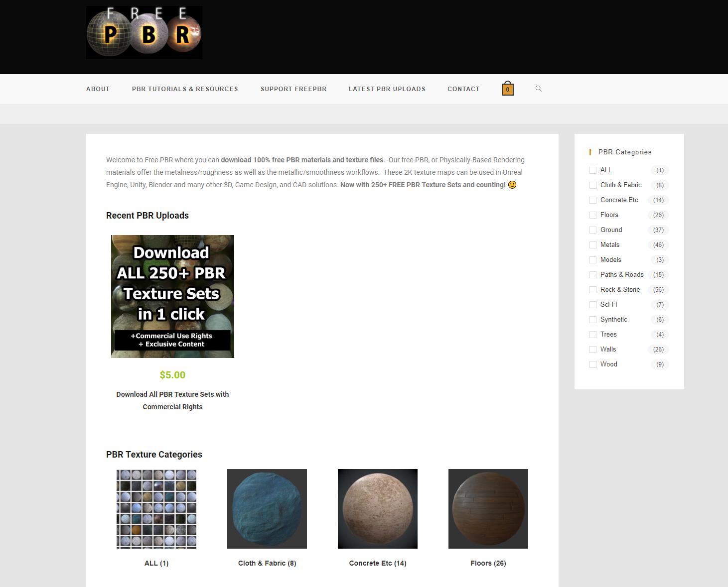Open PBR Tutorials & Resources menu

tap(185, 89)
